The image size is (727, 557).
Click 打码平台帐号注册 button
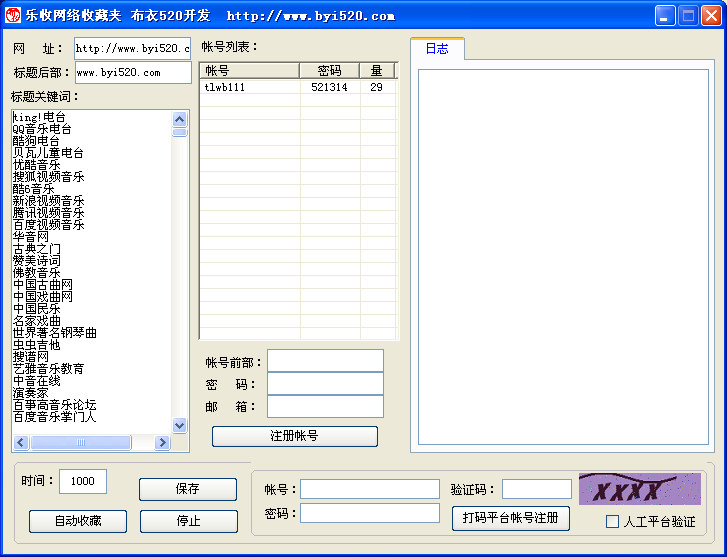510,518
